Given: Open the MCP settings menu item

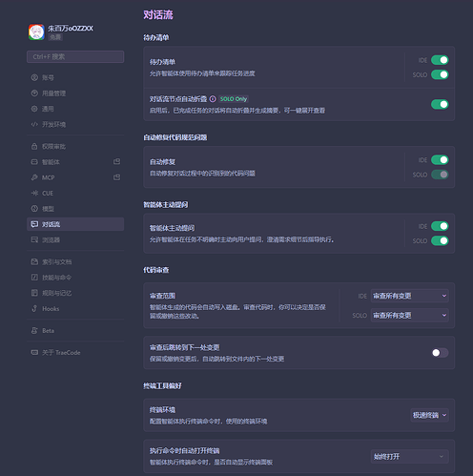Looking at the screenshot, I should 75,177.
